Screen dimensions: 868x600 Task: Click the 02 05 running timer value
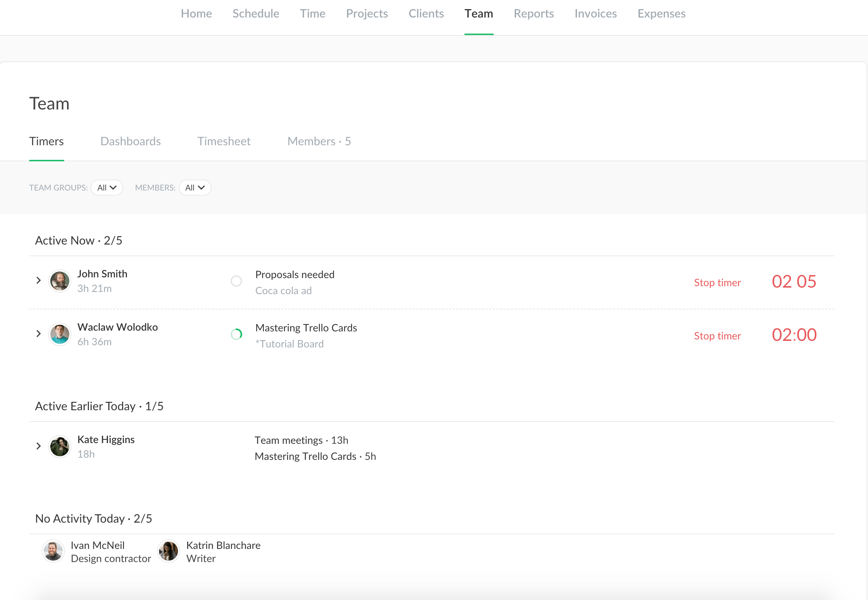(x=794, y=282)
